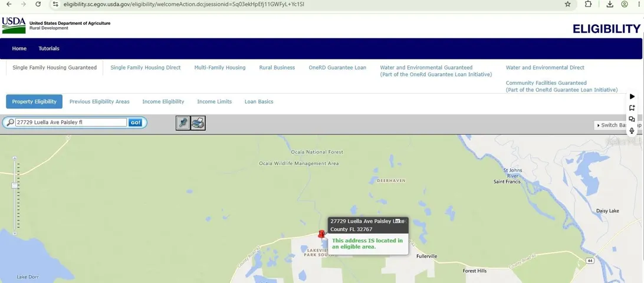Click the red pushpin marker on map
Image resolution: width=644 pixels, height=283 pixels.
point(321,234)
